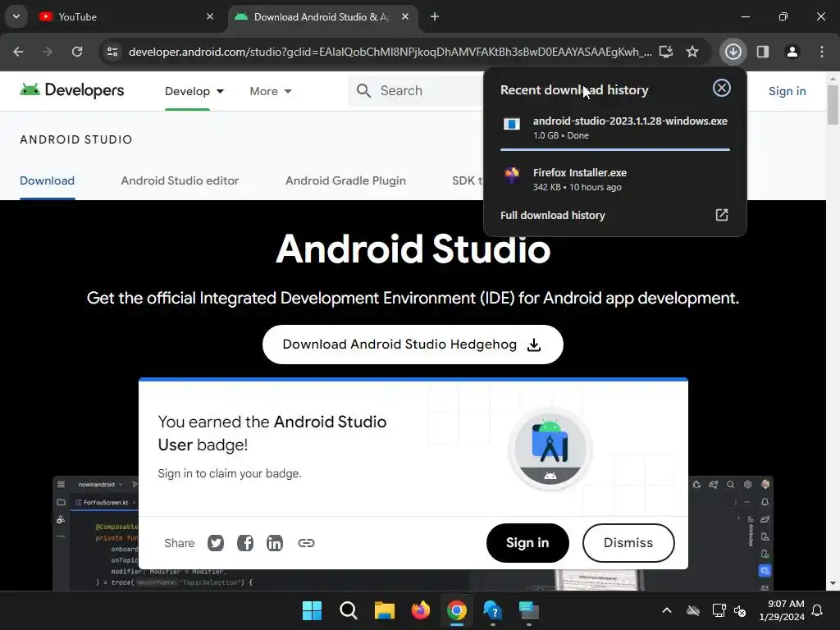The height and width of the screenshot is (630, 840).
Task: Close the Download Android Studio tab
Action: pos(405,16)
